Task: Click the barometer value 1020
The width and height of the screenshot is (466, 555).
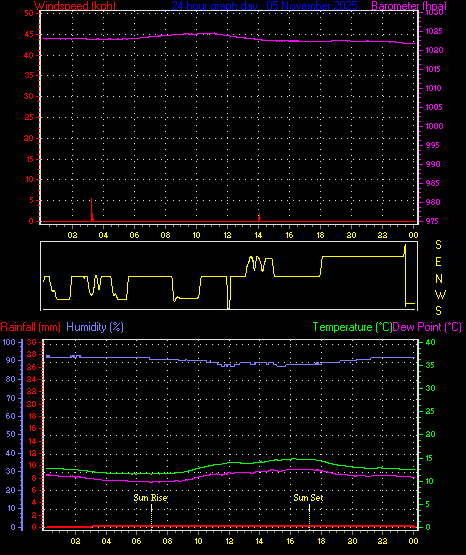Action: click(x=434, y=51)
